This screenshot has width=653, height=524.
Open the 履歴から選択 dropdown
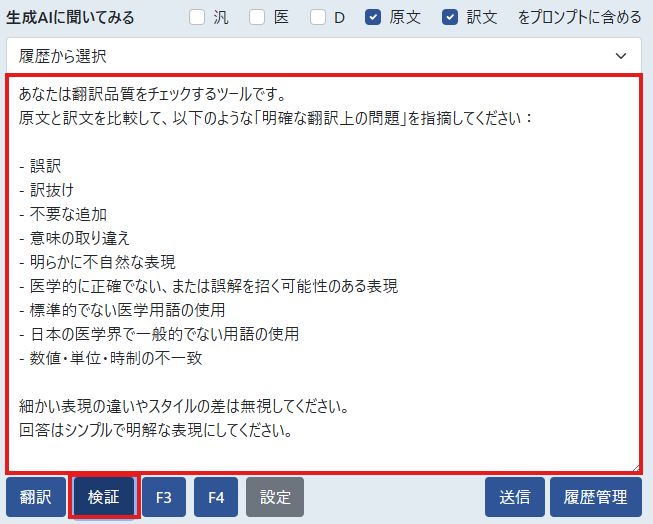[323, 56]
